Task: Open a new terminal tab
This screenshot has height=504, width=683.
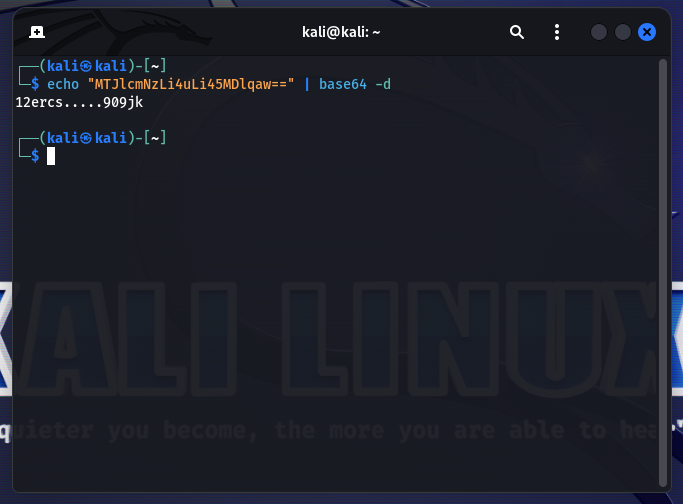Action: point(37,32)
